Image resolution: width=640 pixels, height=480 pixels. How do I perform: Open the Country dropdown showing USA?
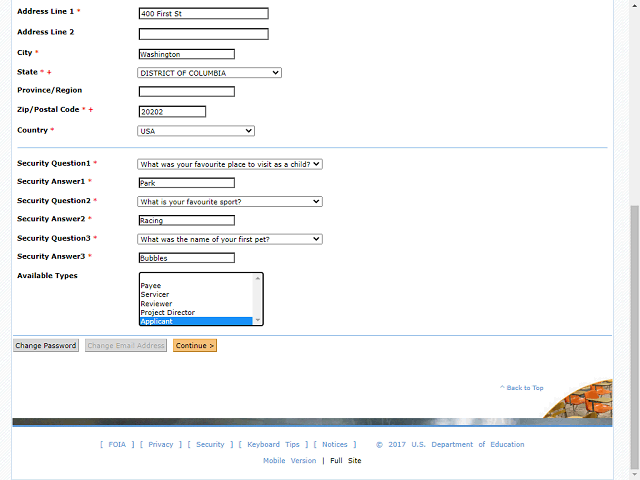pos(196,131)
